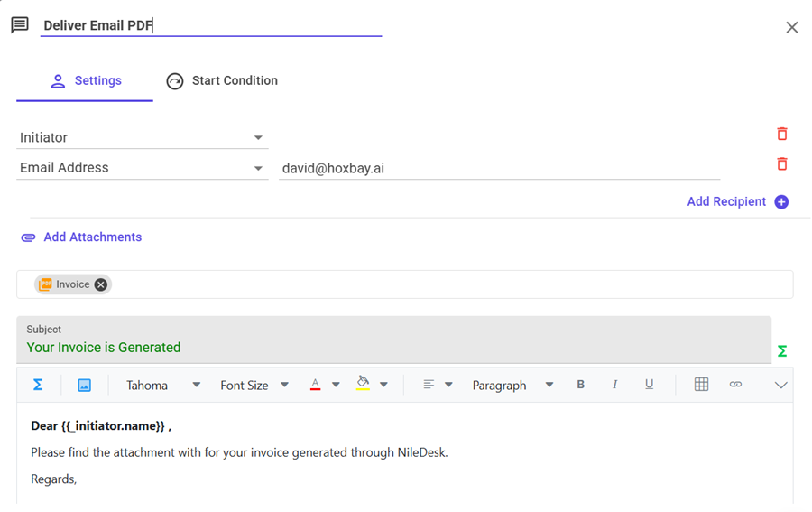Click the green sigma icon beside Subject

coord(781,351)
